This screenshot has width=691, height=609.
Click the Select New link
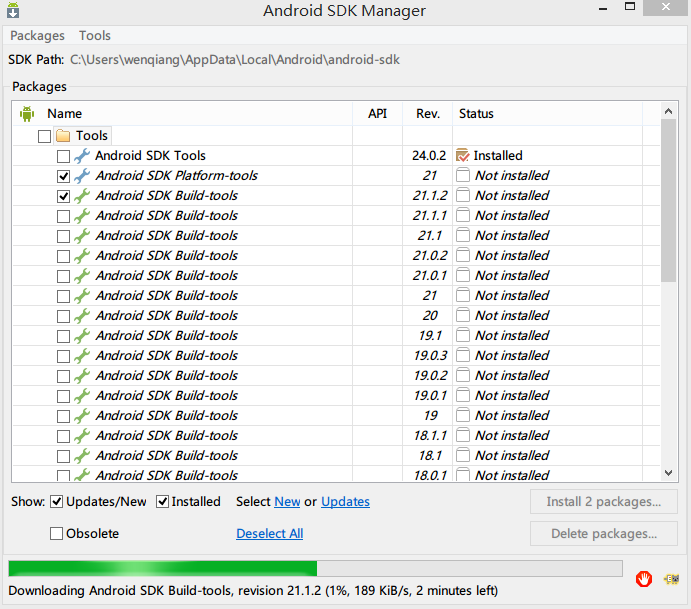pyautogui.click(x=287, y=501)
